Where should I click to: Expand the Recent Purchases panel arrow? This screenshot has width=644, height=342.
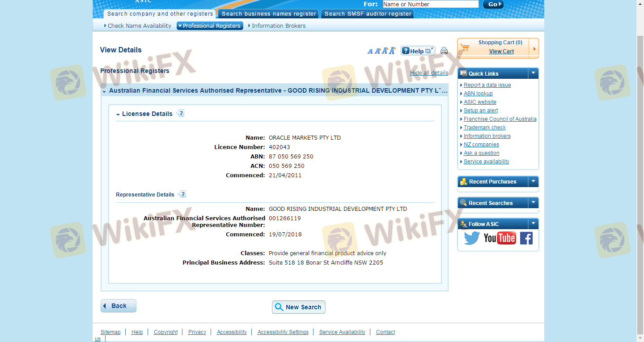pyautogui.click(x=533, y=182)
